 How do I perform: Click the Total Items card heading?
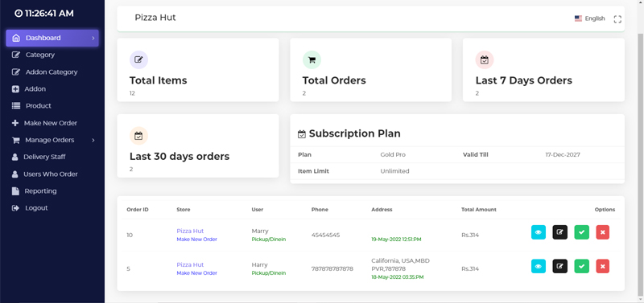click(x=158, y=80)
